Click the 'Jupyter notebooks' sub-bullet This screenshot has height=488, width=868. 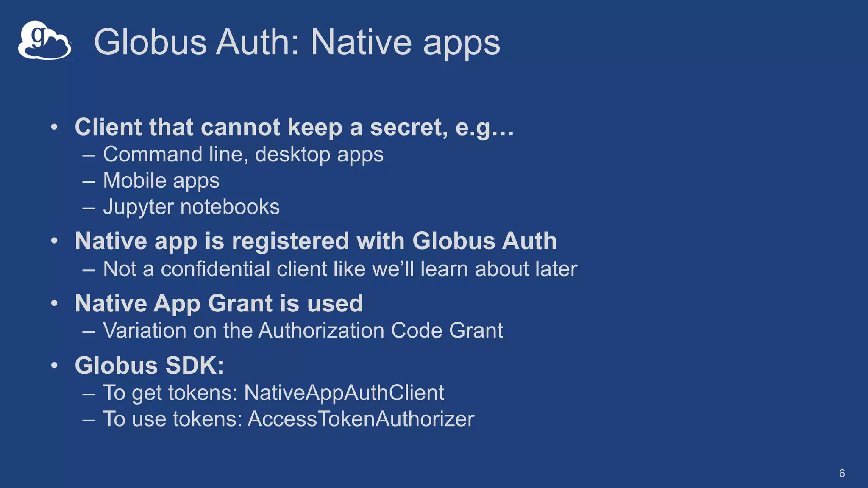(x=192, y=207)
